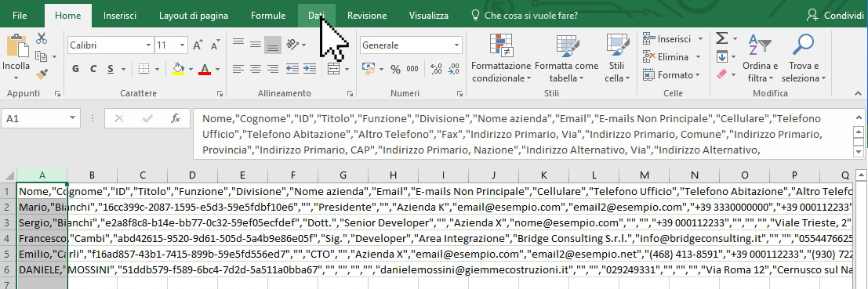
Task: Click the text orientation icon
Action: coord(292,44)
